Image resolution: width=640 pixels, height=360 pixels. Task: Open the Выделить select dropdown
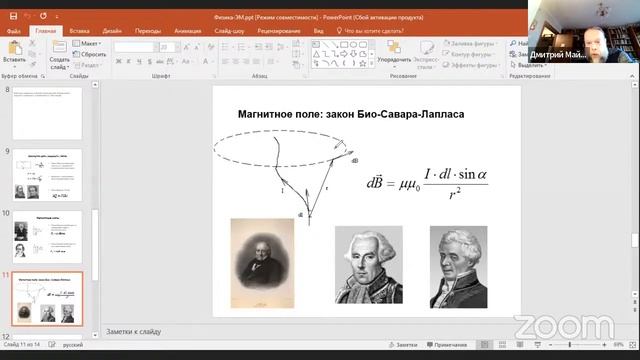point(529,65)
